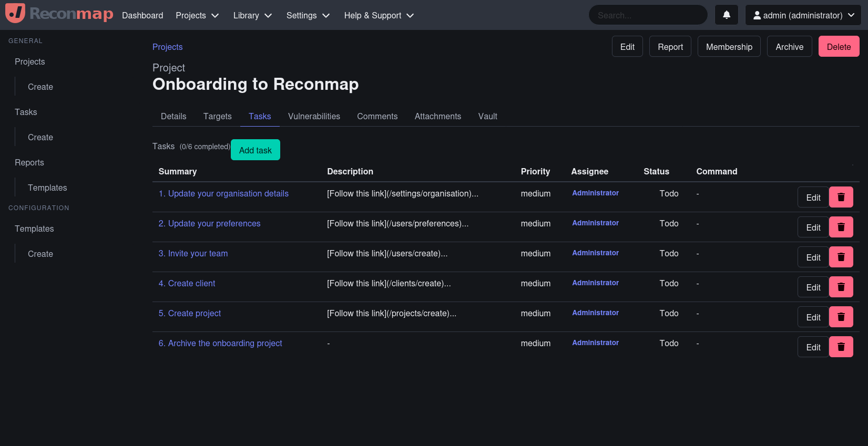Delete task Create project

tap(841, 317)
